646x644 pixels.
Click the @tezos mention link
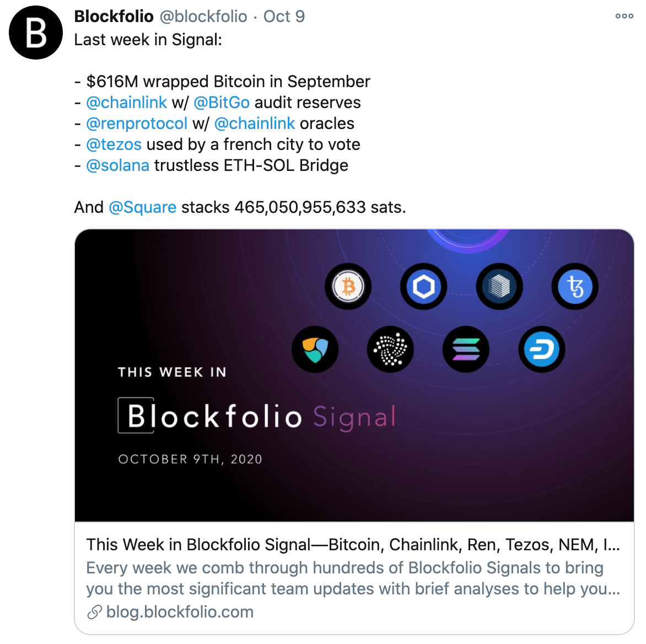pyautogui.click(x=113, y=144)
